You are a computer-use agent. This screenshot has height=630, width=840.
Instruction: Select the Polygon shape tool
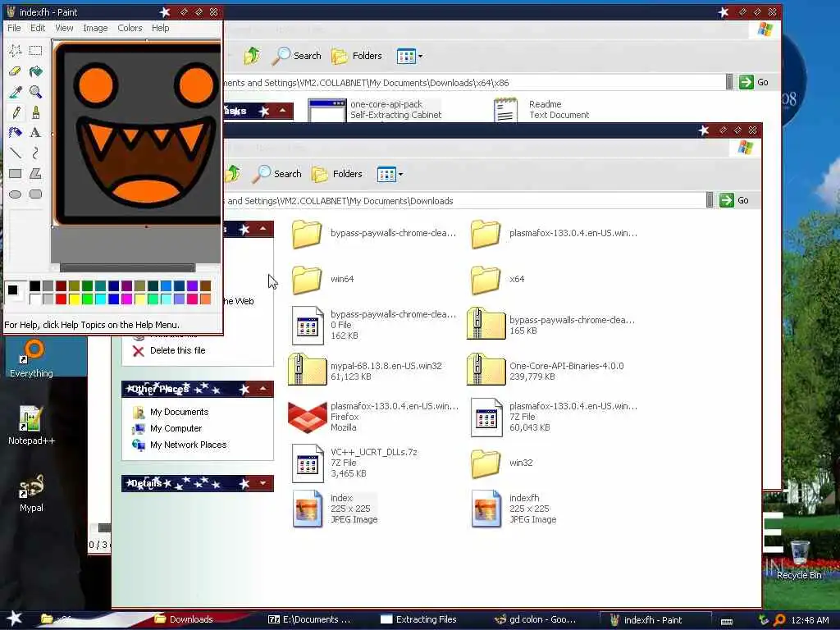point(35,174)
